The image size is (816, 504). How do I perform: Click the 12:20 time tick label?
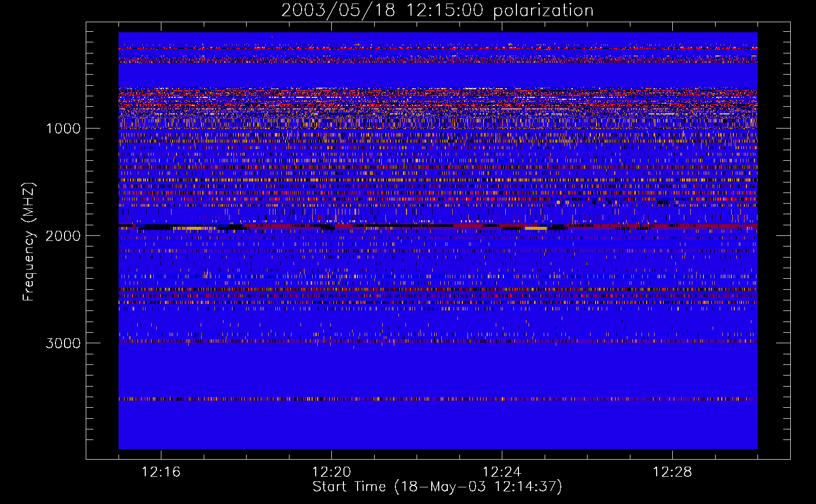click(x=331, y=472)
